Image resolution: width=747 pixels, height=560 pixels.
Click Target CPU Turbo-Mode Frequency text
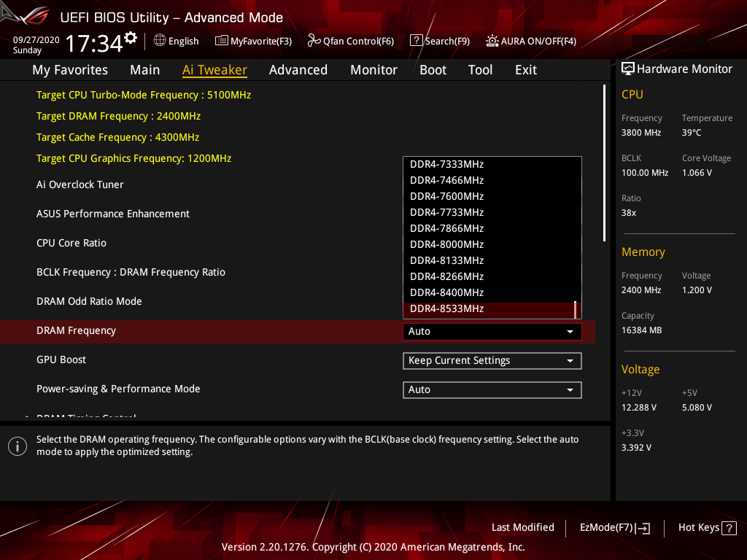coord(144,95)
